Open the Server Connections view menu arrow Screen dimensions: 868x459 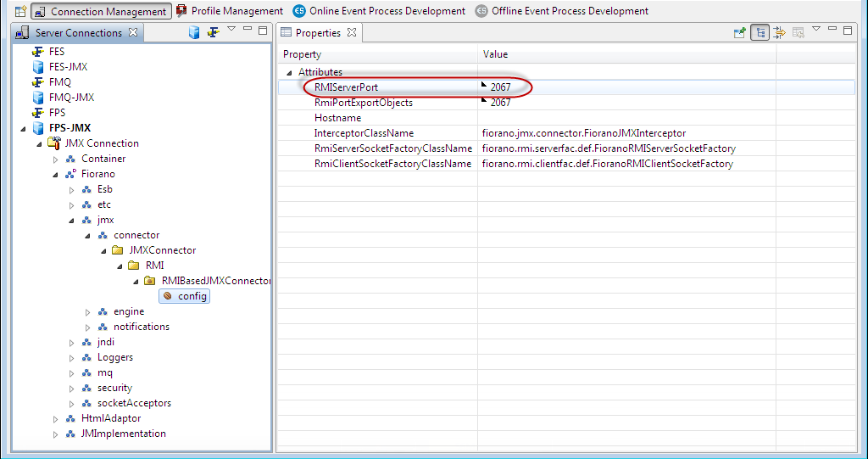pos(231,30)
